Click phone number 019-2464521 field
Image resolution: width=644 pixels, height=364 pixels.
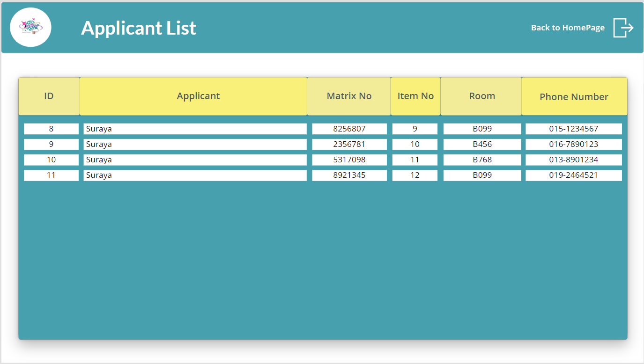coord(574,175)
